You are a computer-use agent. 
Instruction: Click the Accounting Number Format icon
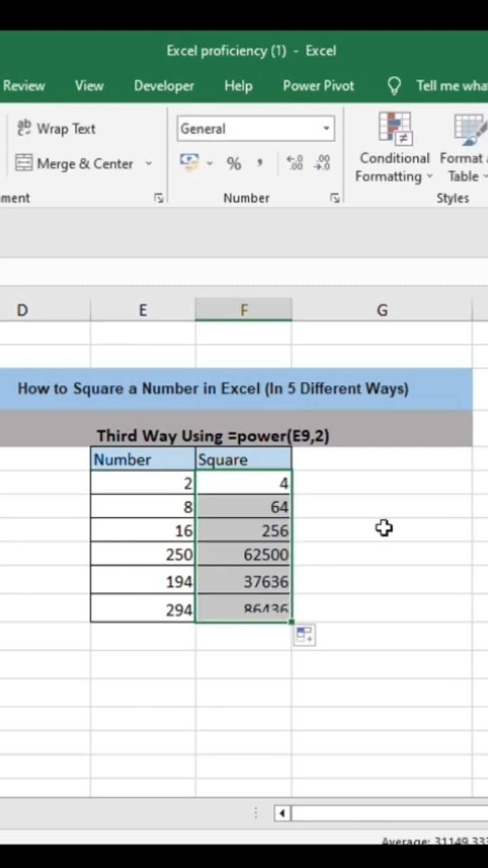[x=189, y=163]
